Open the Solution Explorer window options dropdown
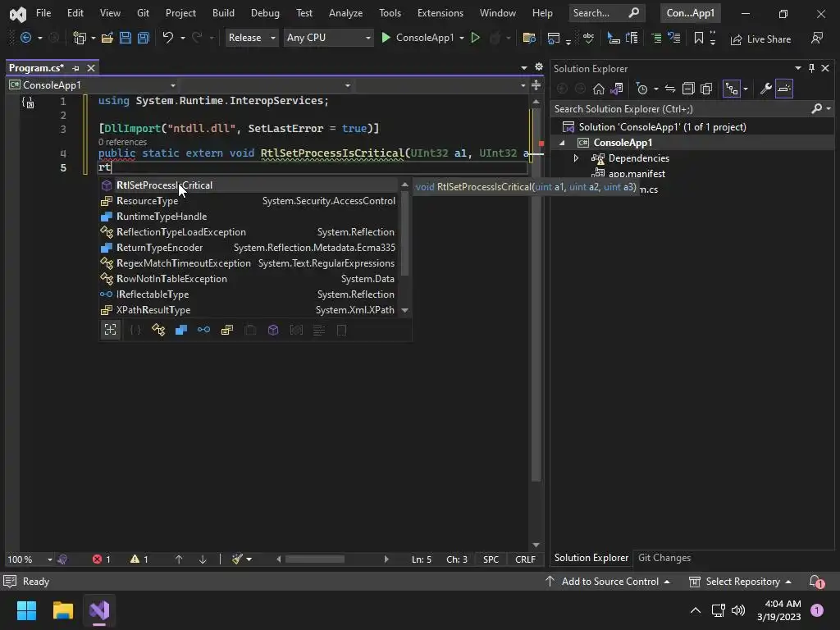The image size is (840, 630). (x=797, y=68)
